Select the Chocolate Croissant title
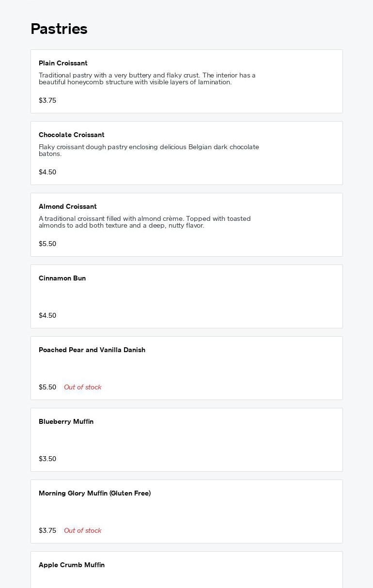Viewport: 373px width, 588px height. point(72,135)
